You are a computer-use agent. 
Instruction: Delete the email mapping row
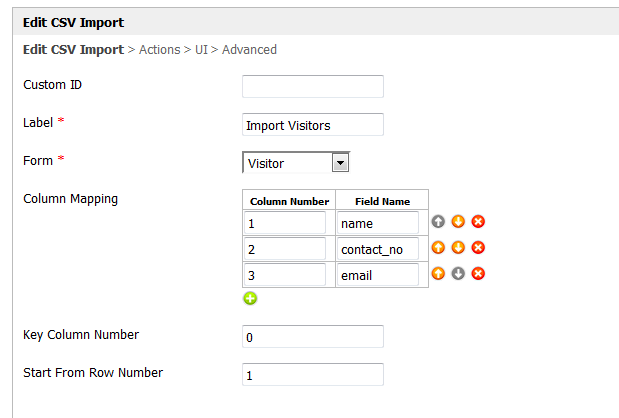478,274
